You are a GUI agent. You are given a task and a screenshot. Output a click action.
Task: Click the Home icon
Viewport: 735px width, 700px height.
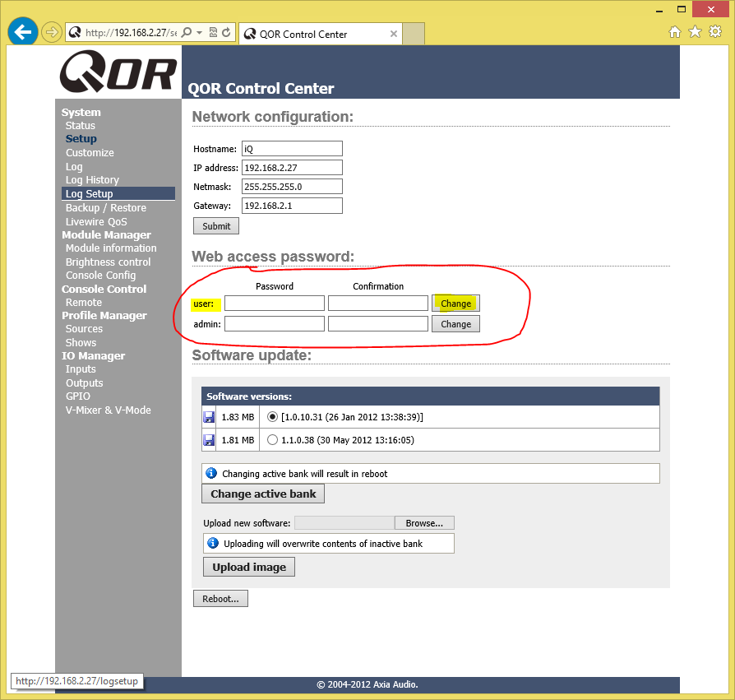coord(674,32)
